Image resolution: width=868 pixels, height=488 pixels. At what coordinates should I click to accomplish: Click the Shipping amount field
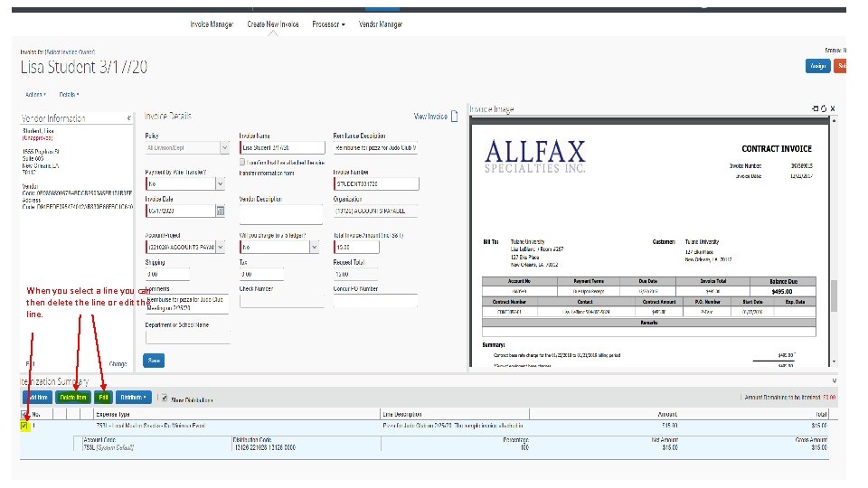167,274
